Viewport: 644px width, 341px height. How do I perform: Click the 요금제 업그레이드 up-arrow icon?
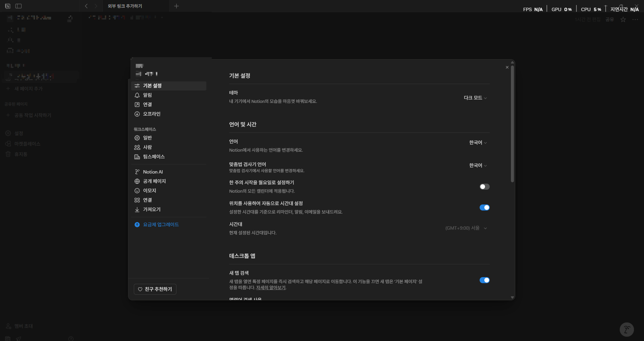[137, 225]
